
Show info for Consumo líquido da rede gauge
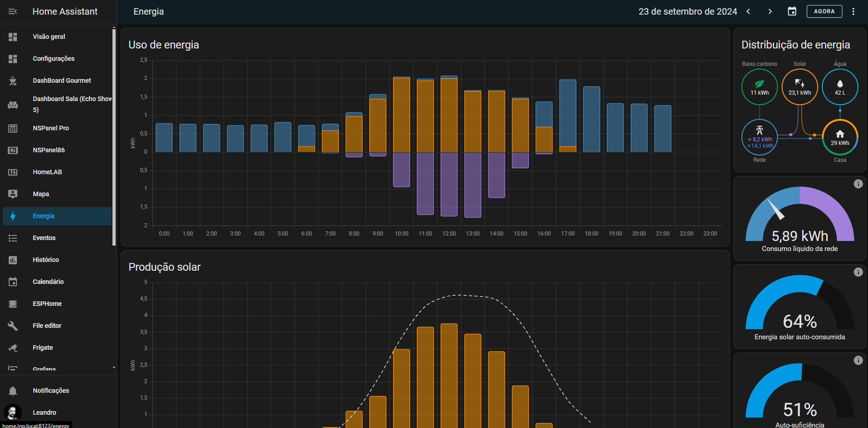point(858,184)
